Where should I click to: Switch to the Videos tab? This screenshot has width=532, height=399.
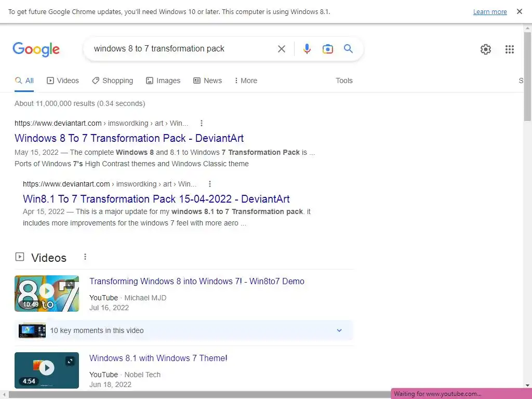[63, 81]
